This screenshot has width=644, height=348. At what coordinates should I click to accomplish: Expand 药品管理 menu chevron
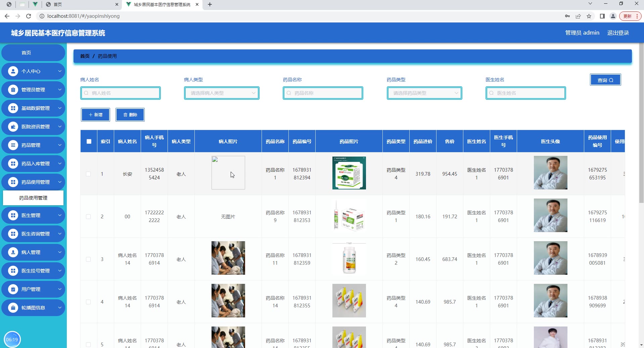[59, 145]
